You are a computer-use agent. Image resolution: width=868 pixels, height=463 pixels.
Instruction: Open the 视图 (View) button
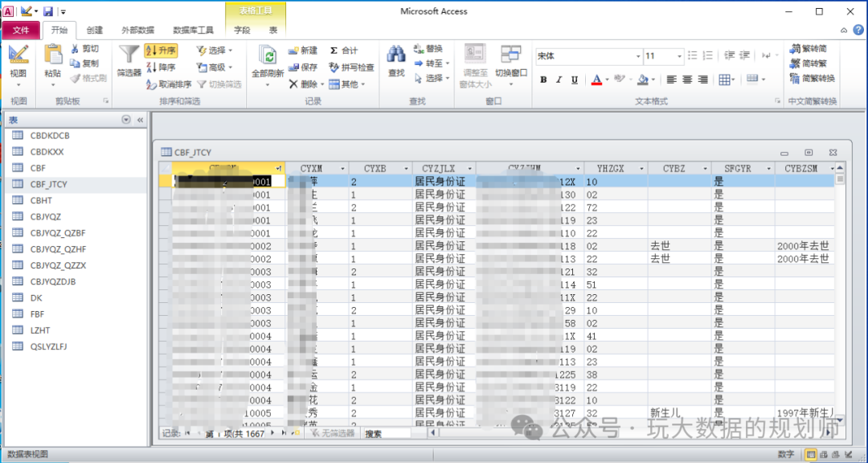[18, 67]
